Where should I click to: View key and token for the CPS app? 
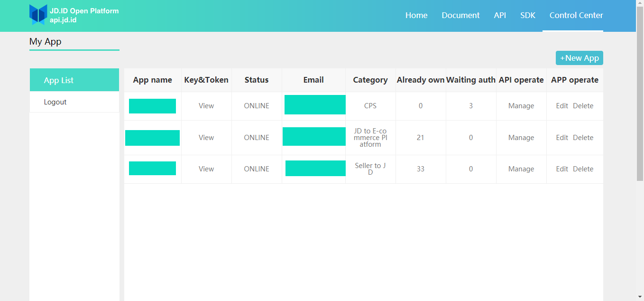[x=206, y=106]
